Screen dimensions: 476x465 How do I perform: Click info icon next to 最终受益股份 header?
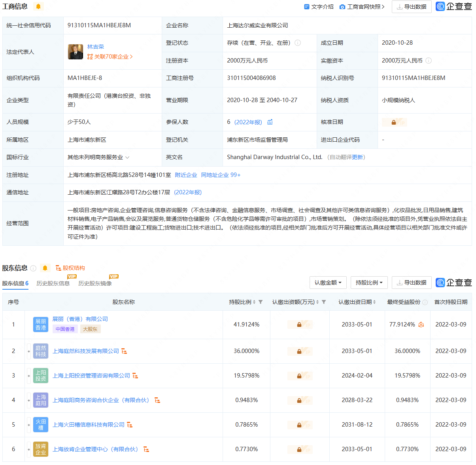[x=425, y=302]
